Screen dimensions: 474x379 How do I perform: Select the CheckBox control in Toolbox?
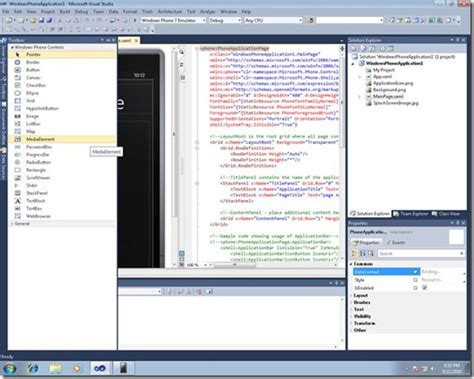click(62, 85)
